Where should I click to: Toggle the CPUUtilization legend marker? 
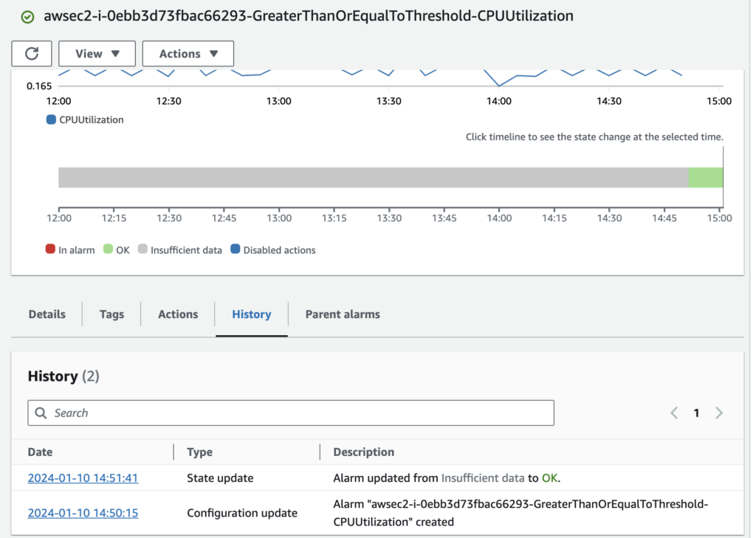[x=51, y=120]
